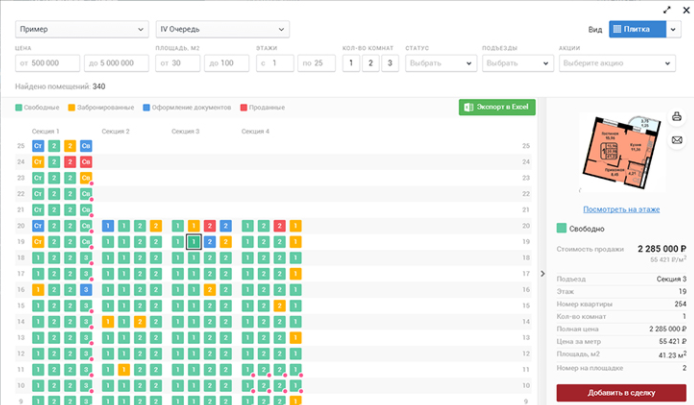Screen dimensions: 694x405
Task: Open the view mode dropdown arrow next to Плитка
Action: pos(673,29)
